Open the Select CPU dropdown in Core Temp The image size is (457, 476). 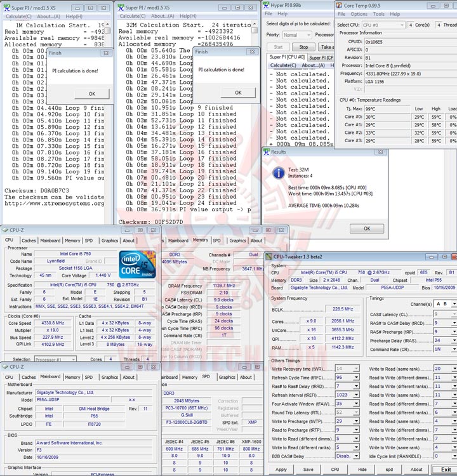coord(383,25)
